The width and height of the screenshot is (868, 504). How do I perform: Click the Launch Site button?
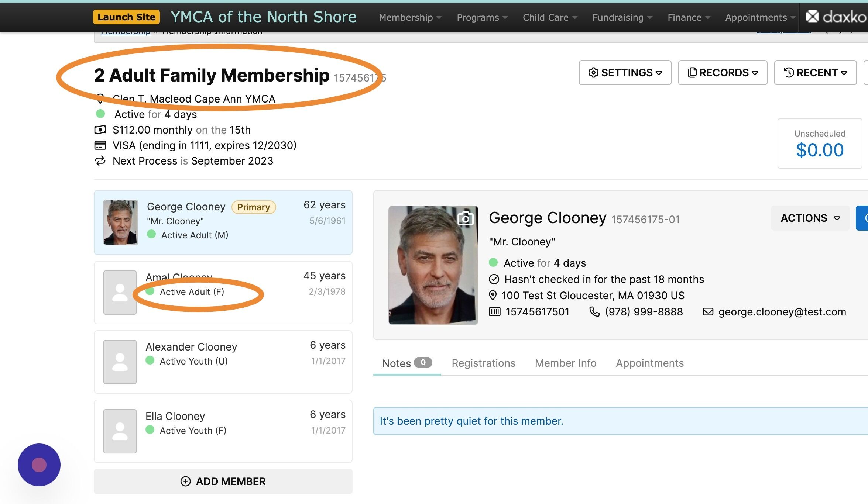pos(126,17)
